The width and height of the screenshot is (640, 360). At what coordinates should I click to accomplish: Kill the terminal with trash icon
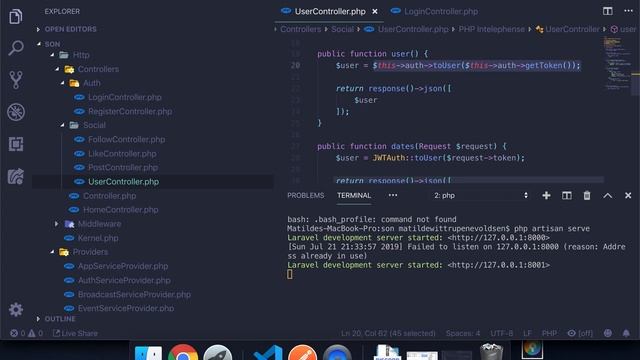587,196
